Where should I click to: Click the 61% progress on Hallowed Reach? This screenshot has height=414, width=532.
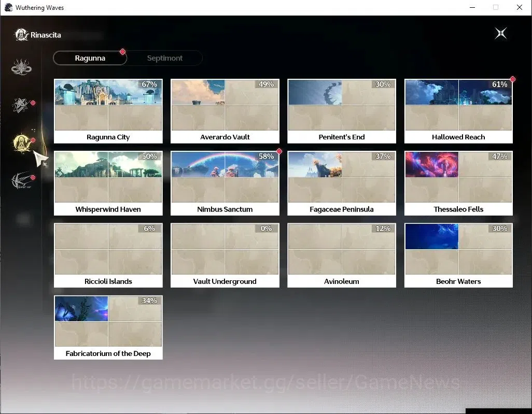coord(500,84)
